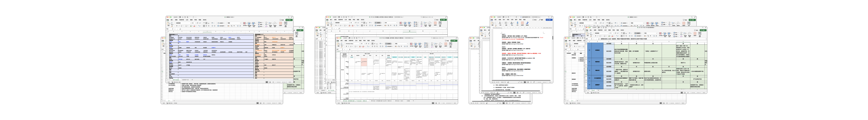Click Format Painter in EYI ICA 观察记录 front window

(342, 47)
